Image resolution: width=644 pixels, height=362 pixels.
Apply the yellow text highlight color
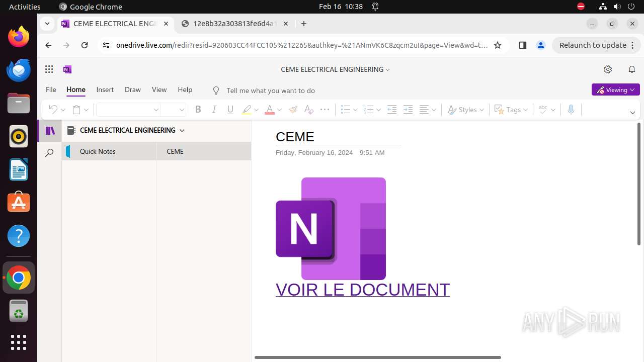247,110
